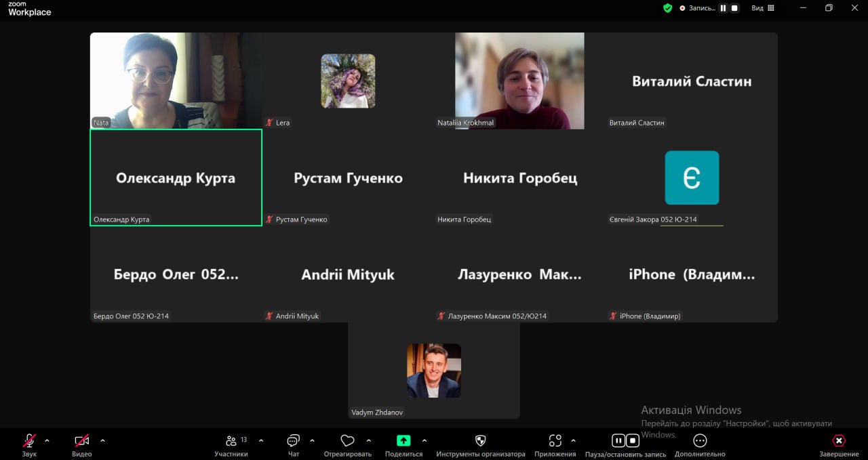Unmute the microphone with the Звук button

29,441
